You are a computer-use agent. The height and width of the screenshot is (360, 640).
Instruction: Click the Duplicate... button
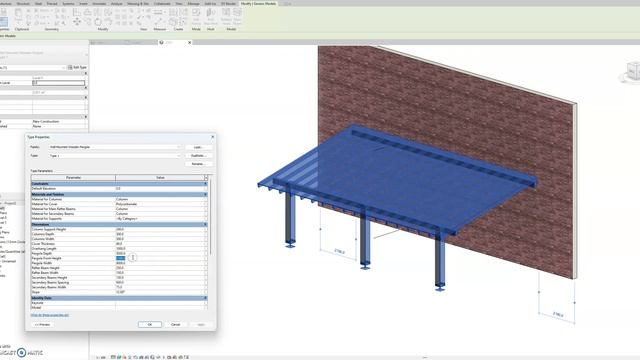(198, 156)
